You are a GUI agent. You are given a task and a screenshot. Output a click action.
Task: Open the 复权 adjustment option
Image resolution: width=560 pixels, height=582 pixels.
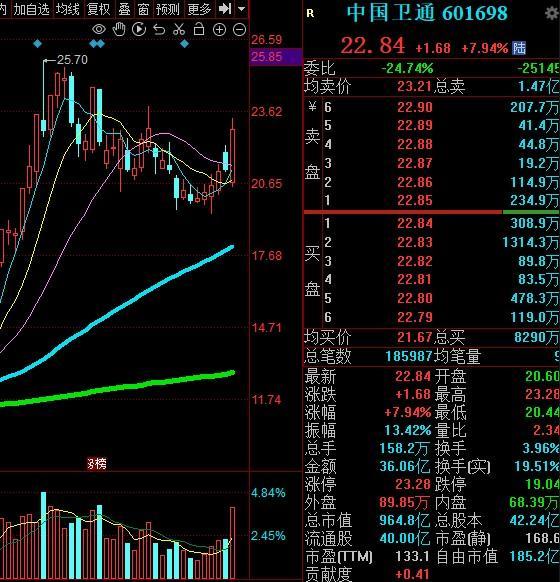(98, 9)
